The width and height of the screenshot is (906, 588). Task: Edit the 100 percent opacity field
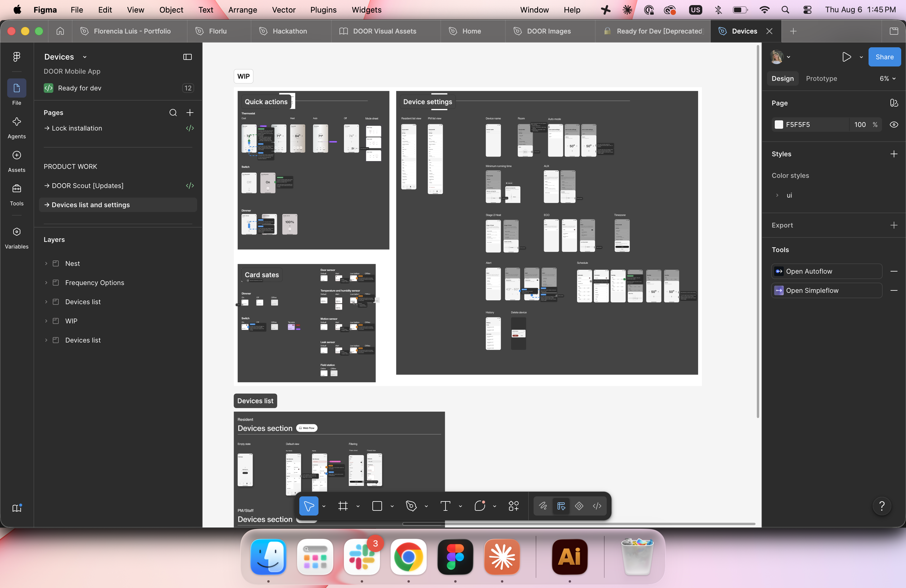(860, 125)
